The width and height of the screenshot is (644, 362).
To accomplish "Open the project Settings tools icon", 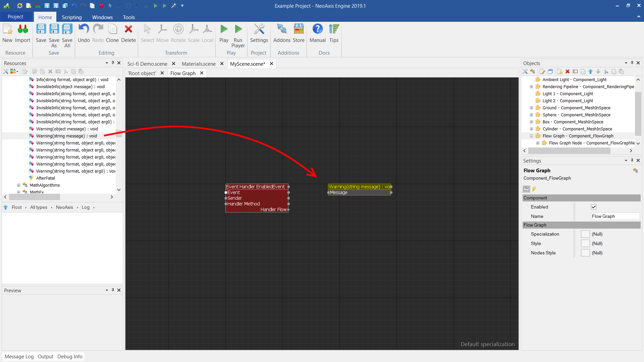I will (259, 29).
